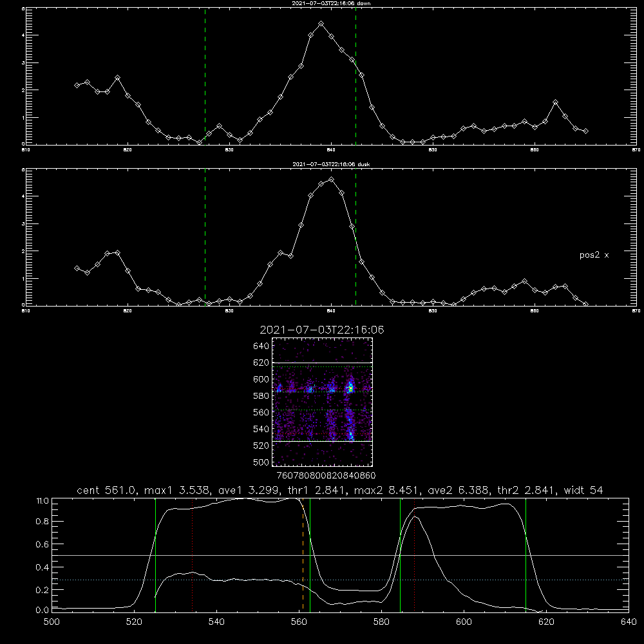This screenshot has width=644, height=644.
Task: Click red dotted line near 534 in bottom plot
Action: 192,554
